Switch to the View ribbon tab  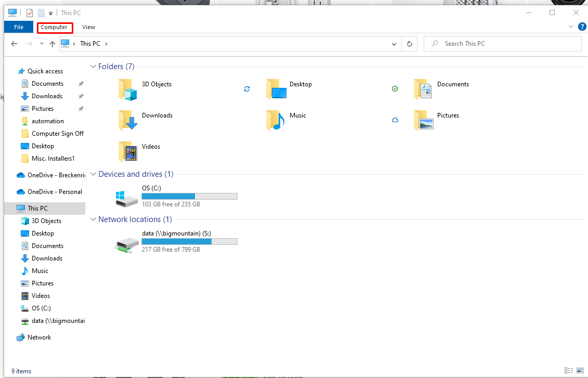click(x=88, y=27)
